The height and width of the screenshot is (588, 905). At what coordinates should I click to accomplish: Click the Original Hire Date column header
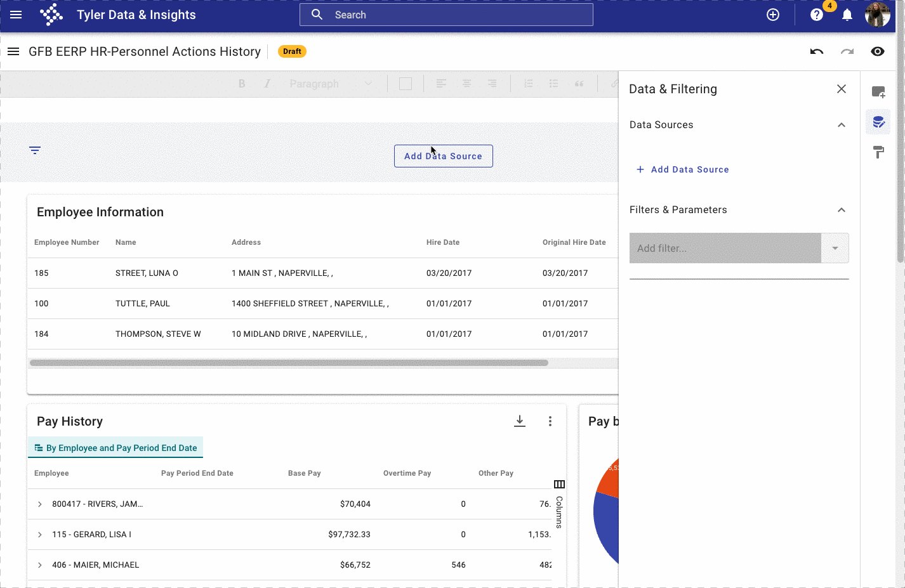coord(574,242)
